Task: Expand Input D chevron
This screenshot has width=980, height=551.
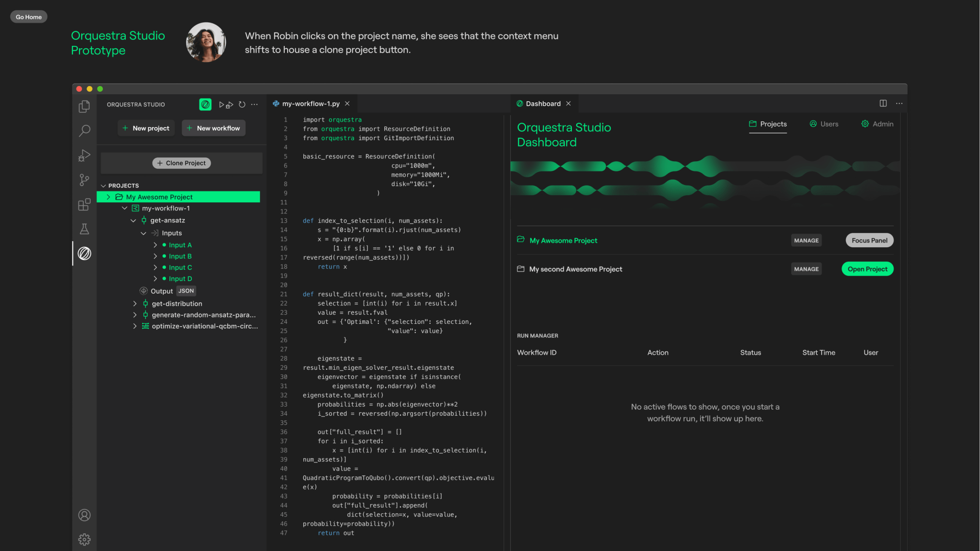Action: (x=155, y=278)
